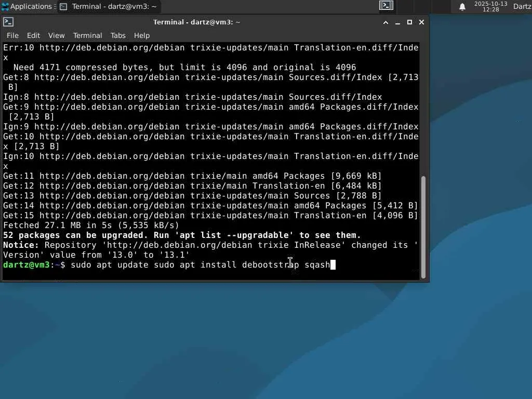Open the File menu

[x=12, y=35]
